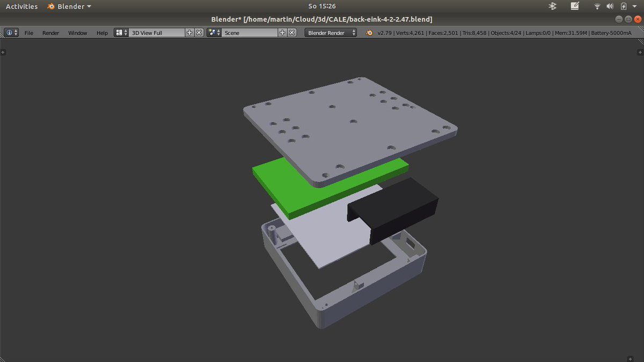Open the Info editor type selector icon

[11, 33]
